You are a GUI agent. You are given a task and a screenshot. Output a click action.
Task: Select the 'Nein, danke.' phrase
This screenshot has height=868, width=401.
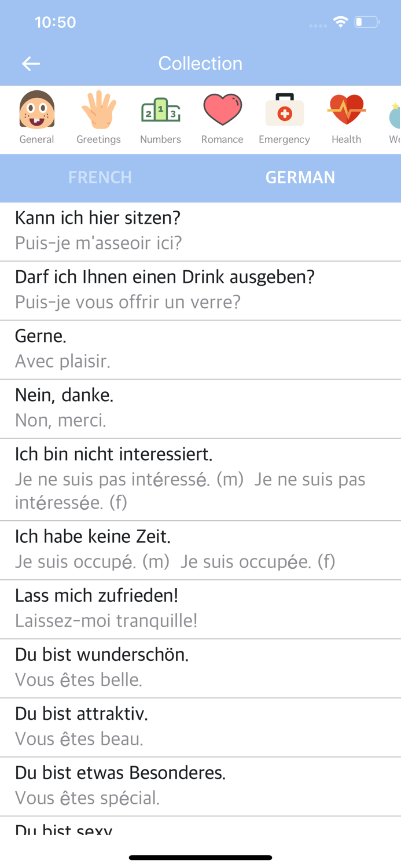point(200,407)
